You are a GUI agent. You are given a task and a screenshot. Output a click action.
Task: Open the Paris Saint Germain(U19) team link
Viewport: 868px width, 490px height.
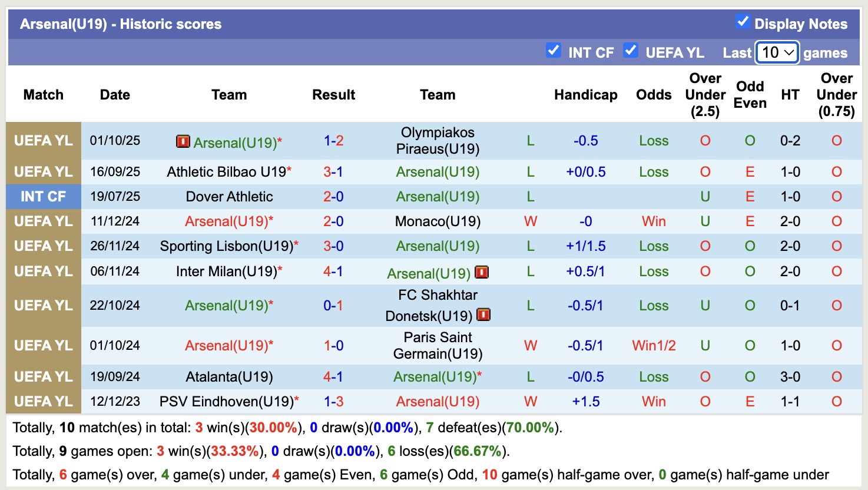(438, 346)
